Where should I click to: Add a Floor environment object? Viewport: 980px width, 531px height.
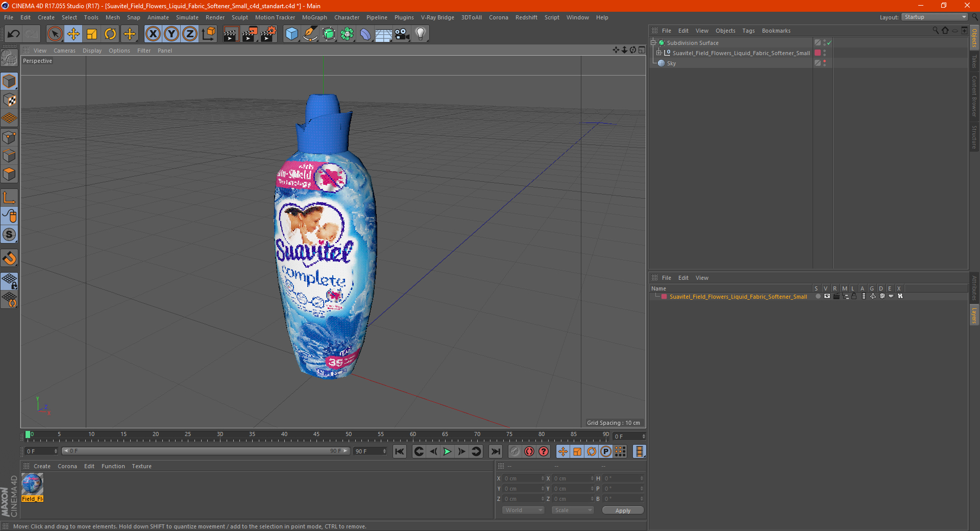pos(383,34)
